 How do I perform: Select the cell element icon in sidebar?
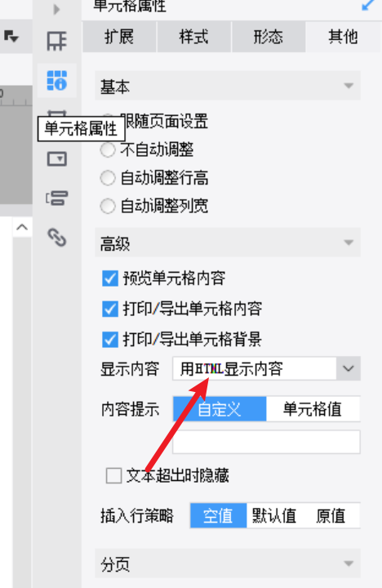click(56, 41)
